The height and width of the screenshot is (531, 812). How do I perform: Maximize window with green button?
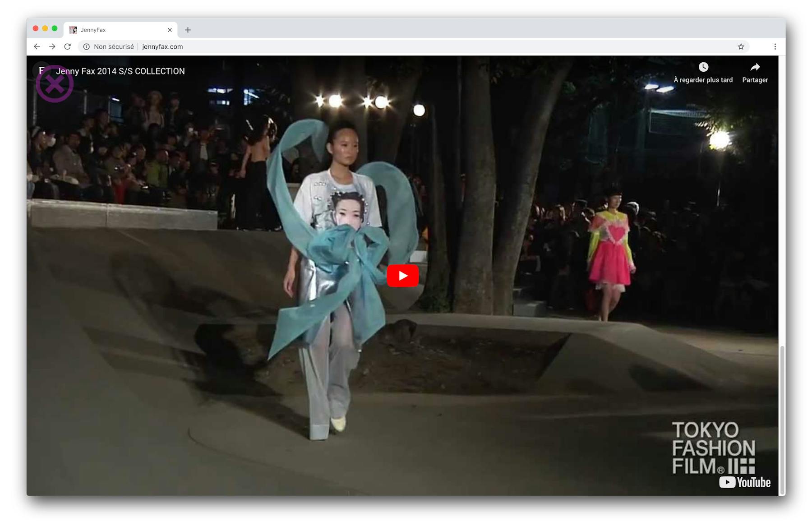55,28
